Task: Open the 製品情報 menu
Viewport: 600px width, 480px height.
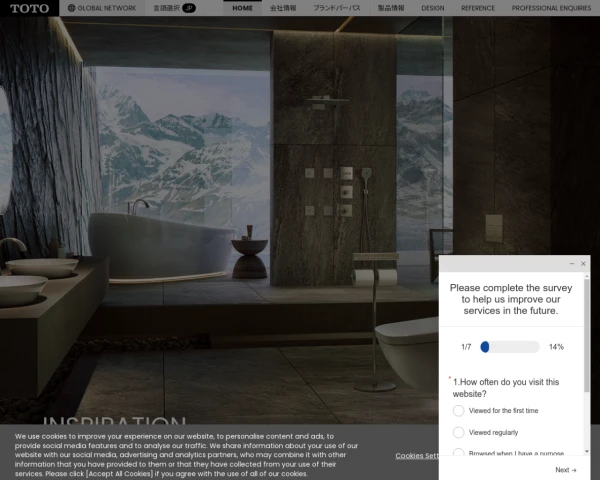Action: click(x=391, y=8)
